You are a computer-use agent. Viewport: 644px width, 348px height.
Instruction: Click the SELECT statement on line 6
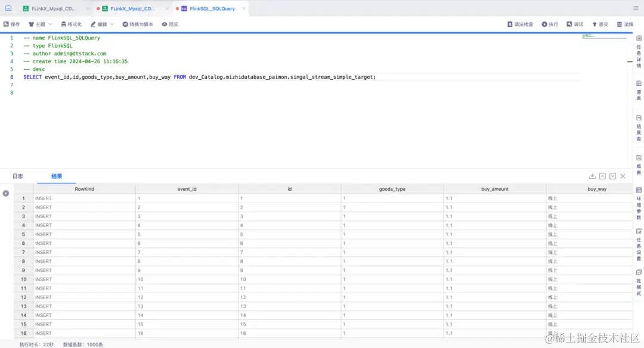(199, 77)
